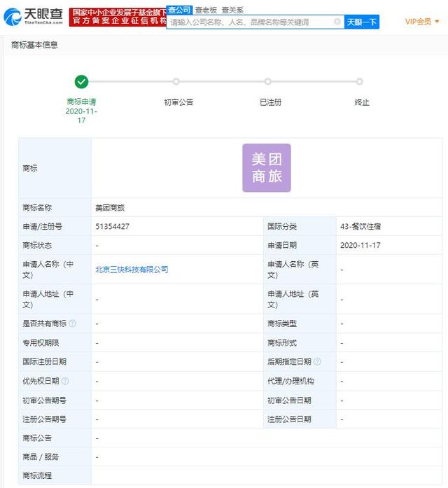The height and width of the screenshot is (488, 448).
Task: Switch to the 查公司 tab
Action: click(x=179, y=11)
